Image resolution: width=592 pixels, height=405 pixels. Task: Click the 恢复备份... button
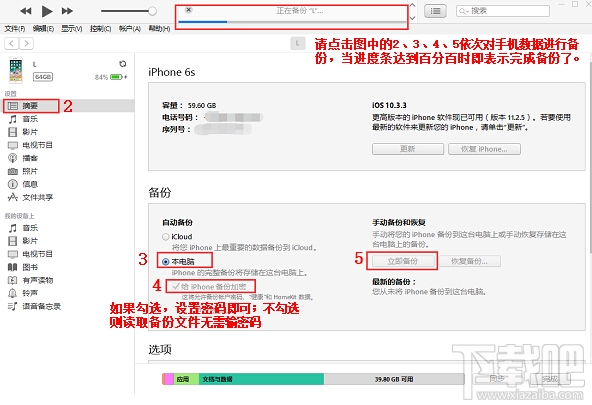[x=470, y=261]
